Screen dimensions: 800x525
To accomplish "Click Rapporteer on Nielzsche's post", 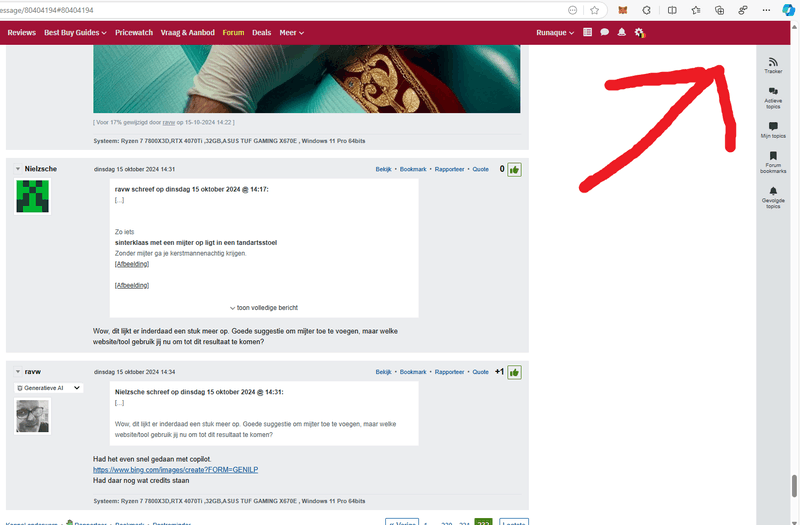I will [x=449, y=169].
